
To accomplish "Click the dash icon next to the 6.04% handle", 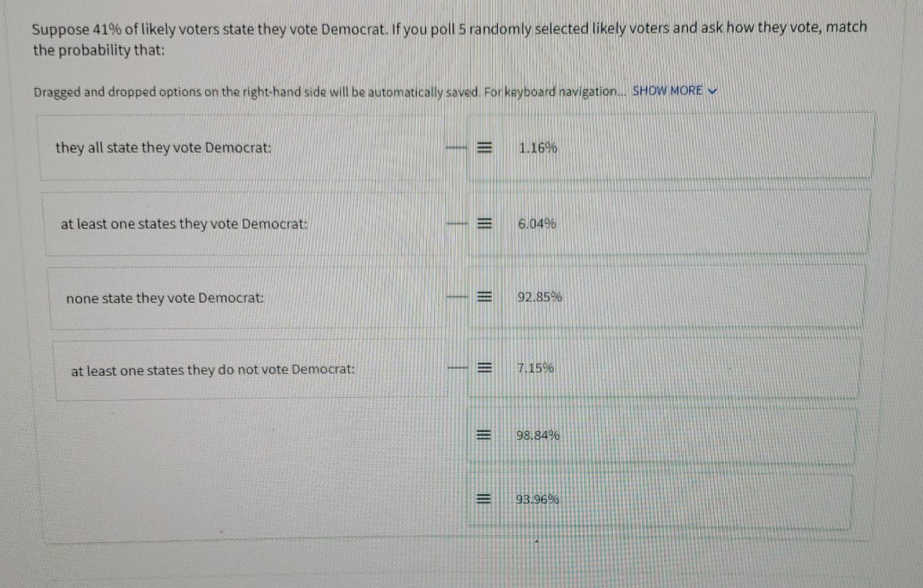I will pyautogui.click(x=456, y=224).
